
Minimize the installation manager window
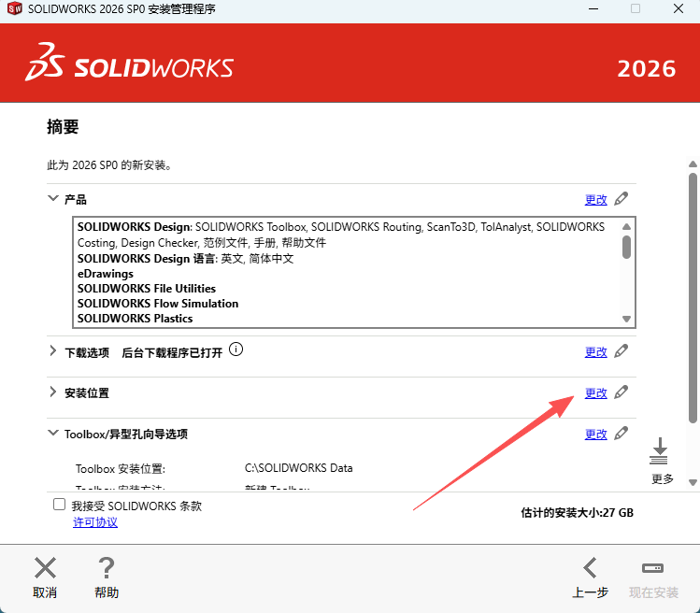point(593,8)
